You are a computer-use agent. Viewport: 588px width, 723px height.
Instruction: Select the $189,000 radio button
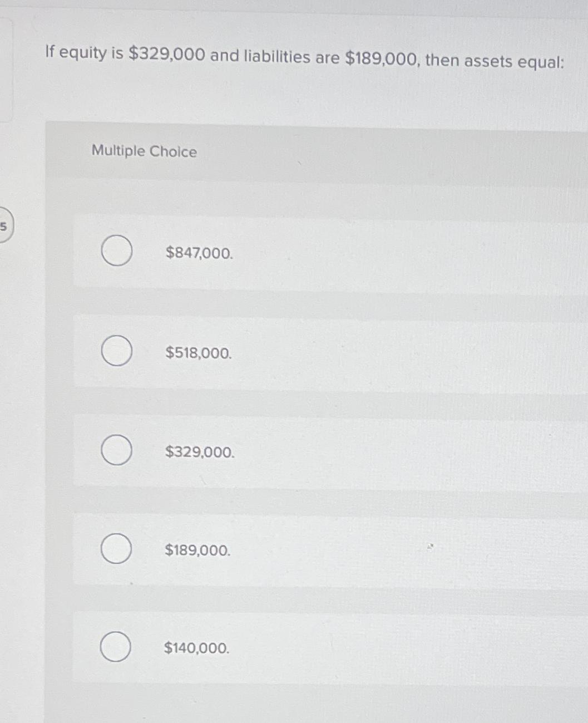[x=116, y=549]
